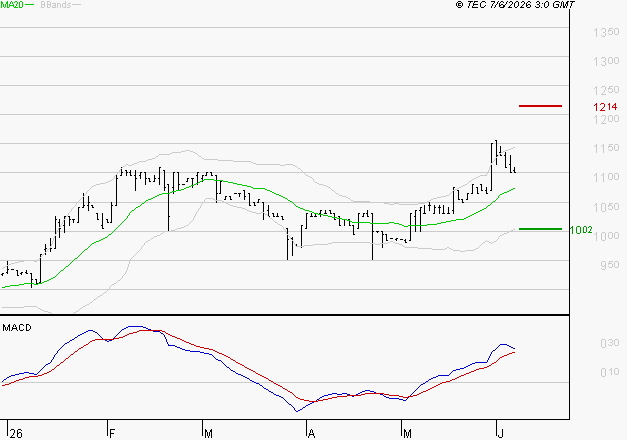Click the BBands legend label
Screen dimensions: 627x440
click(x=56, y=5)
